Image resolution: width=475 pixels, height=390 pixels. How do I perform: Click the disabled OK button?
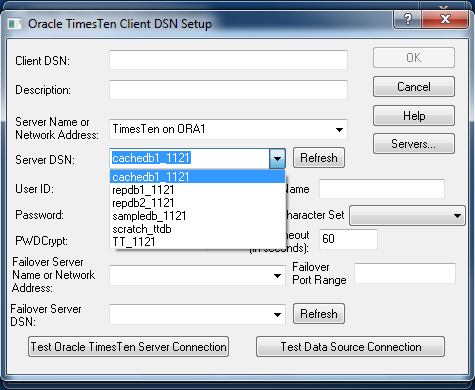(x=414, y=58)
